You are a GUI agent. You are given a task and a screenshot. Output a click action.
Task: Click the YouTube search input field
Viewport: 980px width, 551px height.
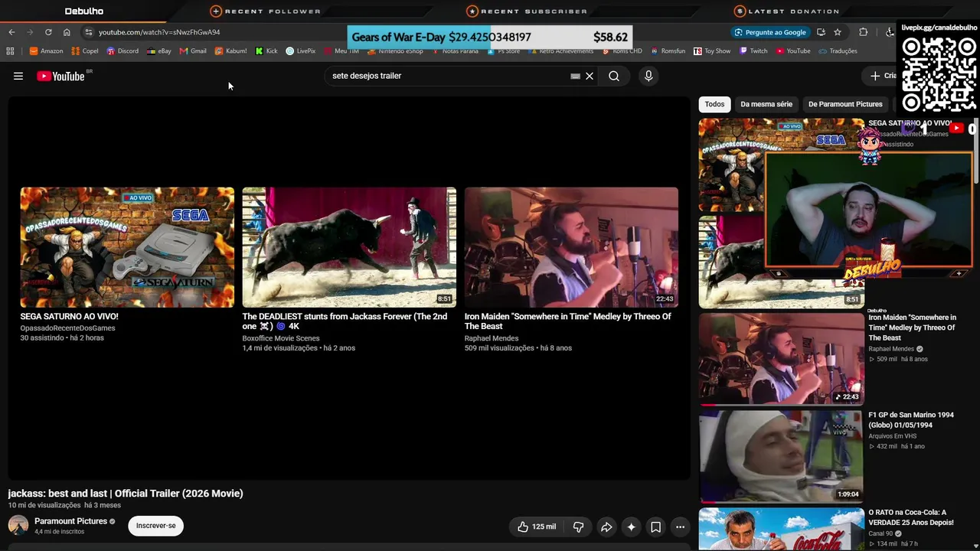click(448, 76)
